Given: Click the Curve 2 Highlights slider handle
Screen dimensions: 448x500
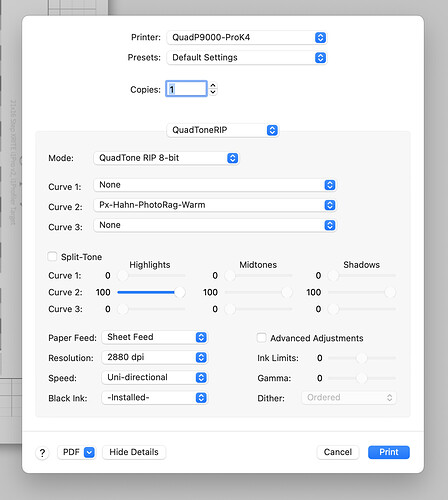Looking at the screenshot, I should click(x=180, y=292).
